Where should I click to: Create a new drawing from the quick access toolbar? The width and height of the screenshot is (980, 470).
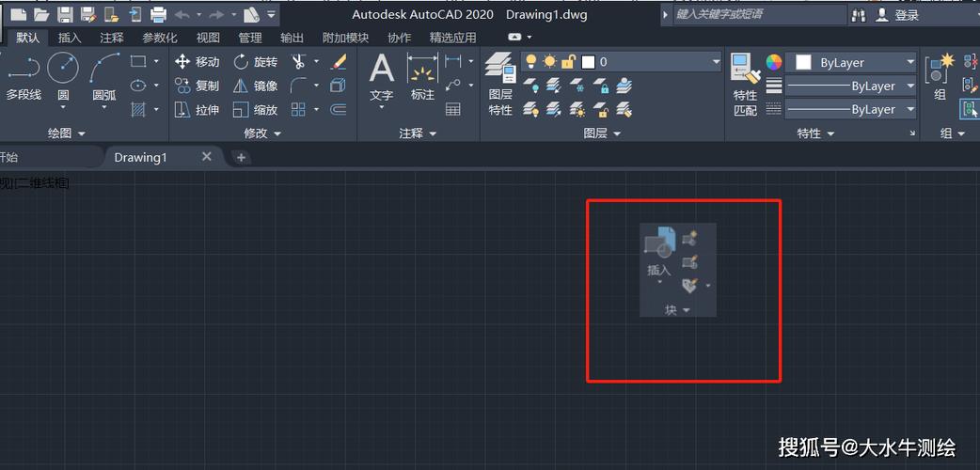pos(19,14)
